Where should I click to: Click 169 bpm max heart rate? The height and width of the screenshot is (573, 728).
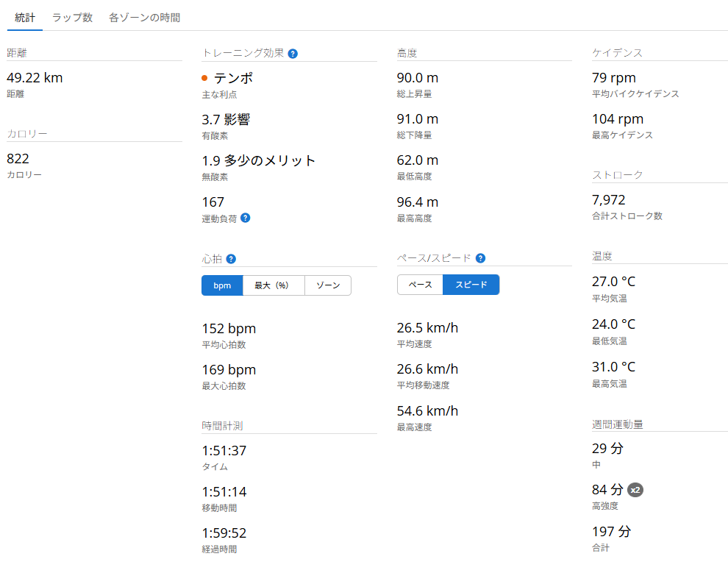[x=229, y=369]
